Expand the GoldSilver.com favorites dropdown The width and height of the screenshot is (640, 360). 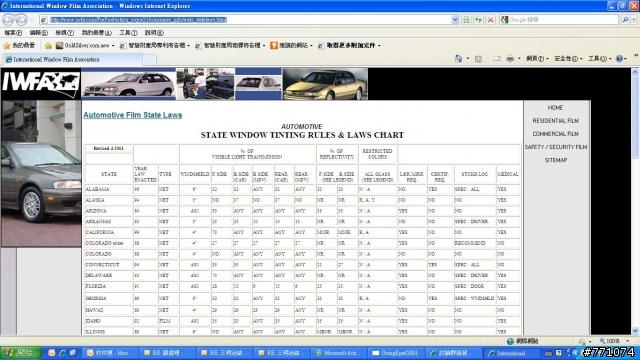(113, 45)
